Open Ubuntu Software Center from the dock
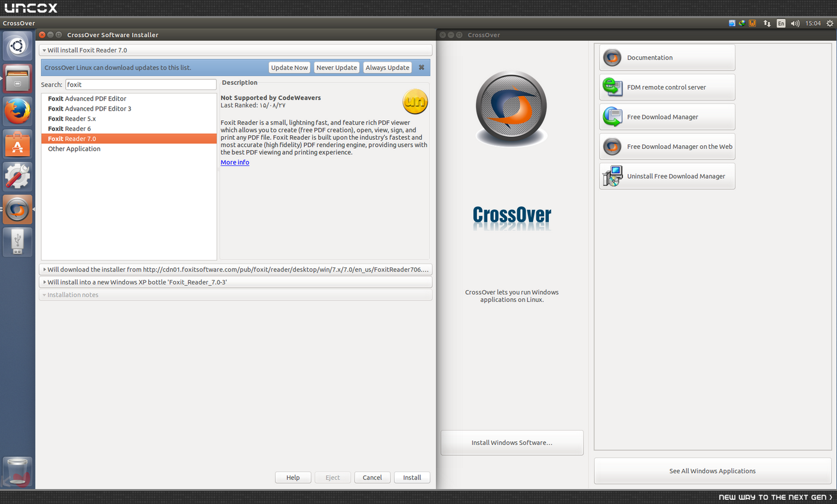 (x=17, y=144)
